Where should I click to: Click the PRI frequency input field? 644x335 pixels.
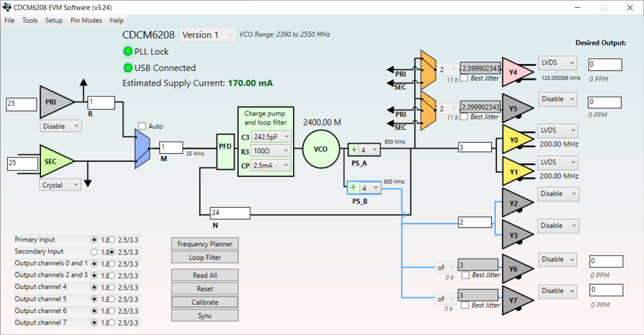(21, 104)
